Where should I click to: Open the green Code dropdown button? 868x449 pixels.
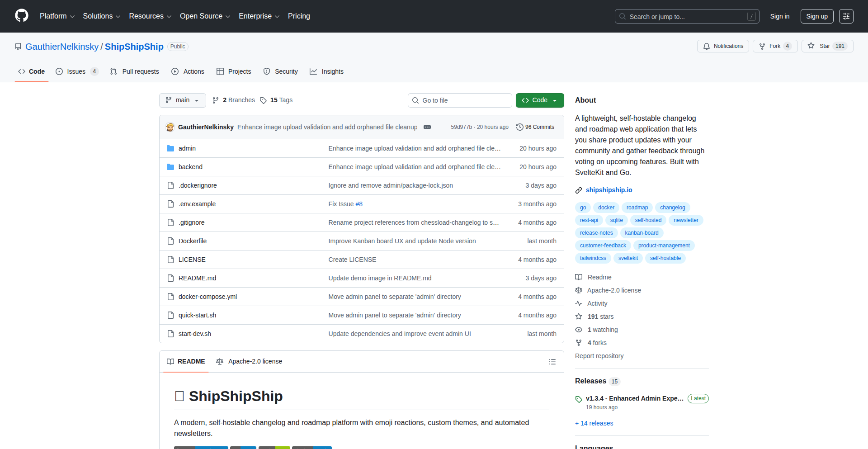(x=540, y=100)
